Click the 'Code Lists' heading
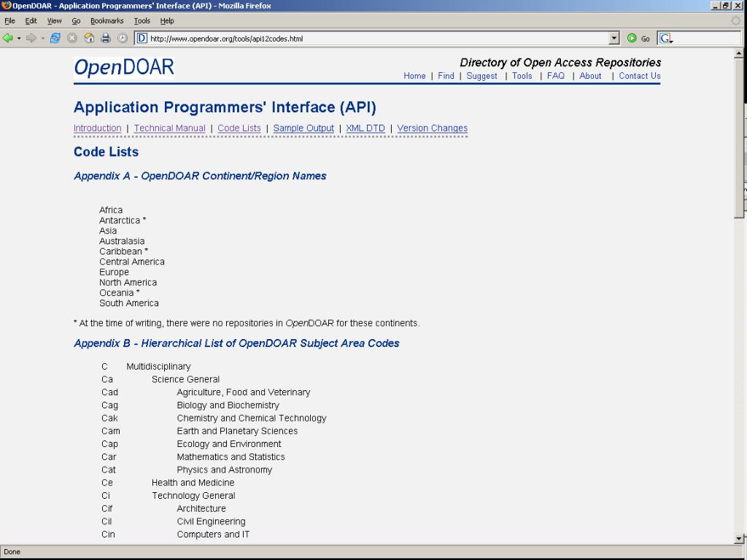747x560 pixels. [x=107, y=152]
